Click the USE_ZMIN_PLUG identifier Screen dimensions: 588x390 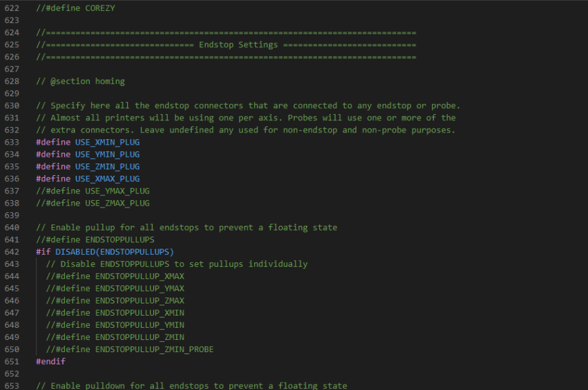coord(107,166)
